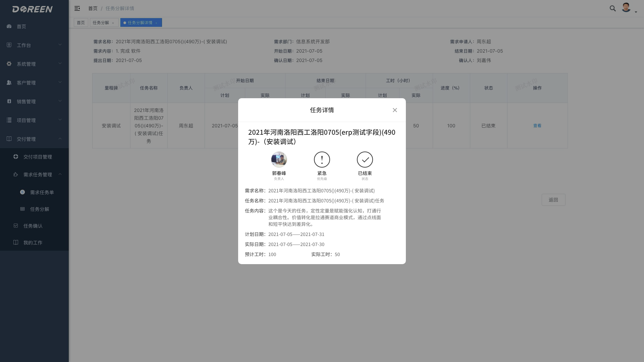Open the user menu dropdown arrow
Screen dimensions: 644x362
pyautogui.click(x=636, y=12)
